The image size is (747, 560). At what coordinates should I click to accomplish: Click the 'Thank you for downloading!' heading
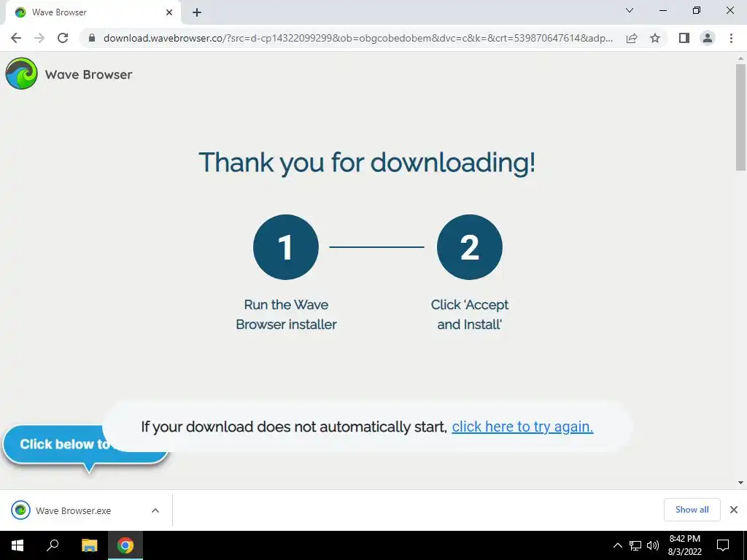click(367, 163)
